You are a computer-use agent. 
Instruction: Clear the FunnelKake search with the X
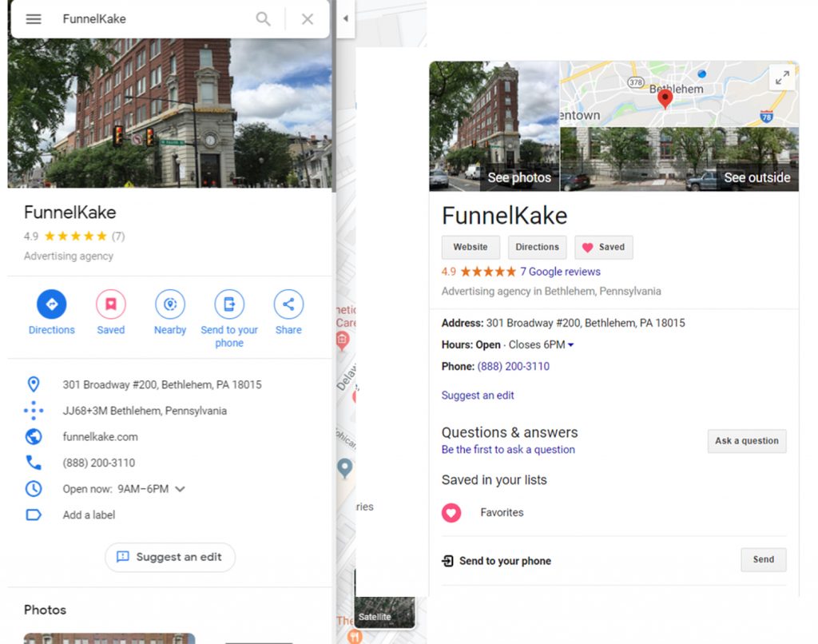pyautogui.click(x=308, y=19)
